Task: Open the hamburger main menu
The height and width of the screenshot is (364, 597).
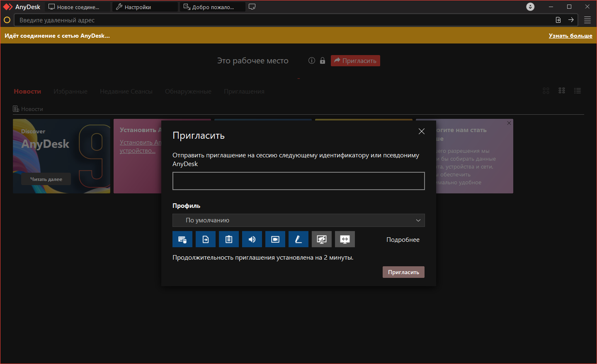Action: point(587,20)
